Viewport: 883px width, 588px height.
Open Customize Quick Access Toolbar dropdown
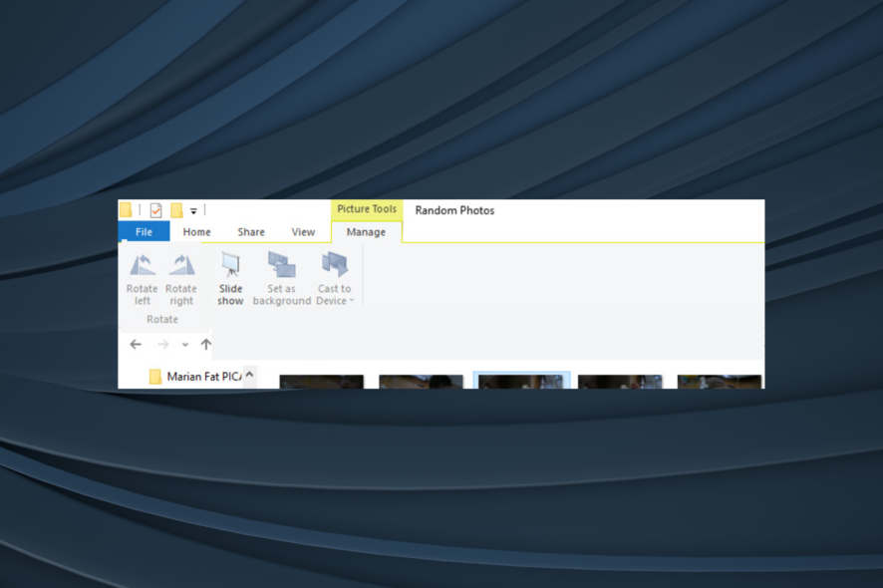(x=193, y=211)
